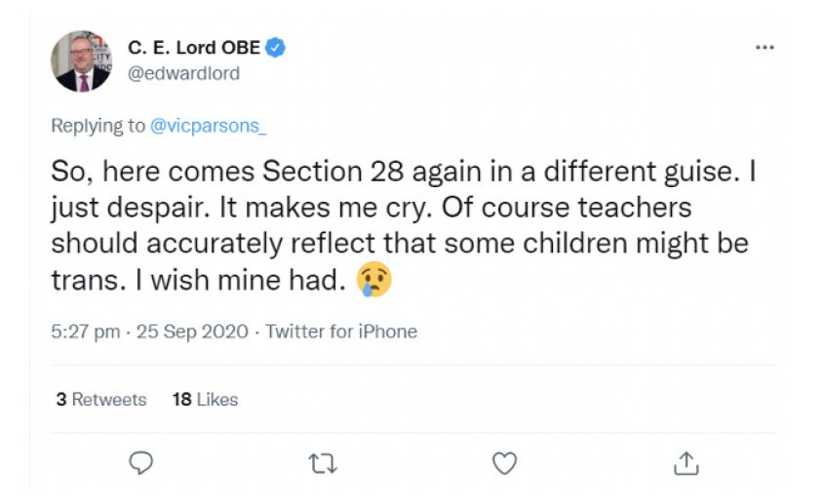Open the C. E. Lord OBE display name
Image resolution: width=825 pixels, height=504 pixels.
tap(194, 49)
